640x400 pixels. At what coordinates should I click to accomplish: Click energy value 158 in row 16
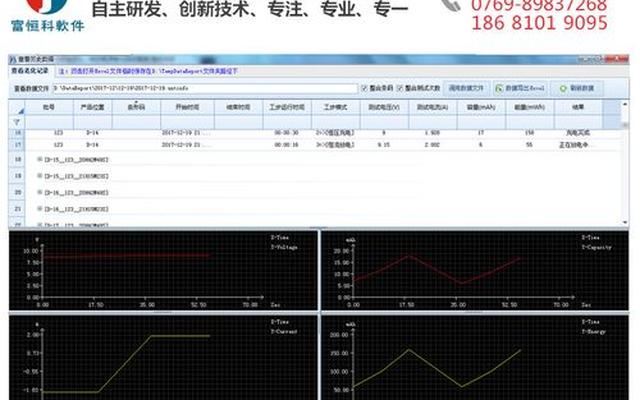[529, 133]
